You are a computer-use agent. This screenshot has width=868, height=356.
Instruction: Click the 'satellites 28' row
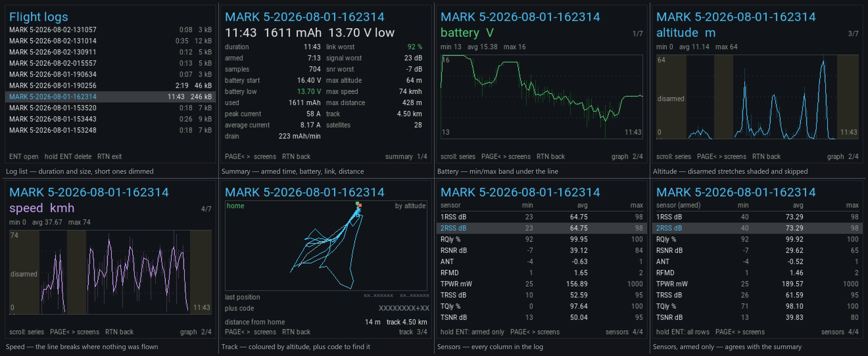point(374,125)
